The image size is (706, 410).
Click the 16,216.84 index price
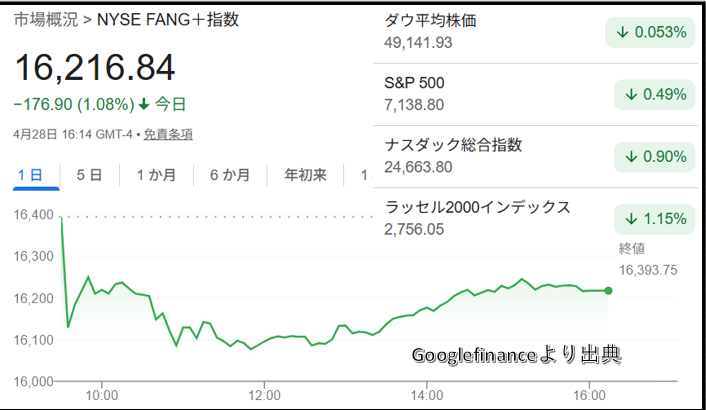[94, 67]
